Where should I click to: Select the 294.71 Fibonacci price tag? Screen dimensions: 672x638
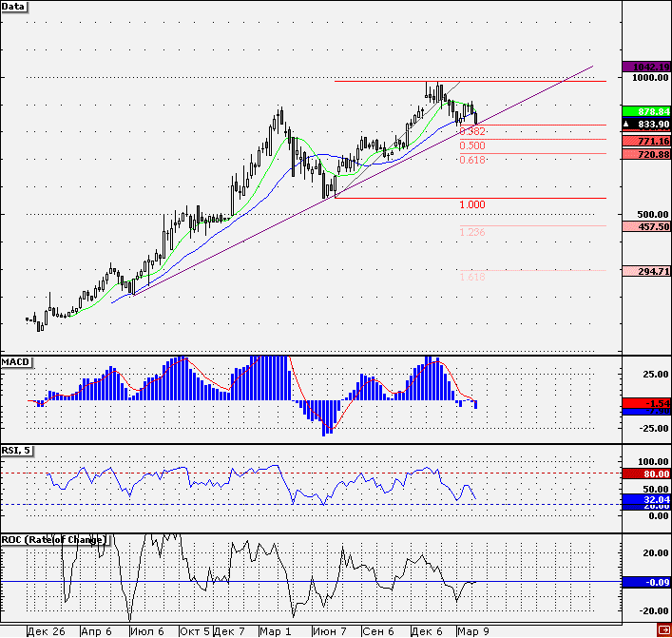click(x=646, y=271)
